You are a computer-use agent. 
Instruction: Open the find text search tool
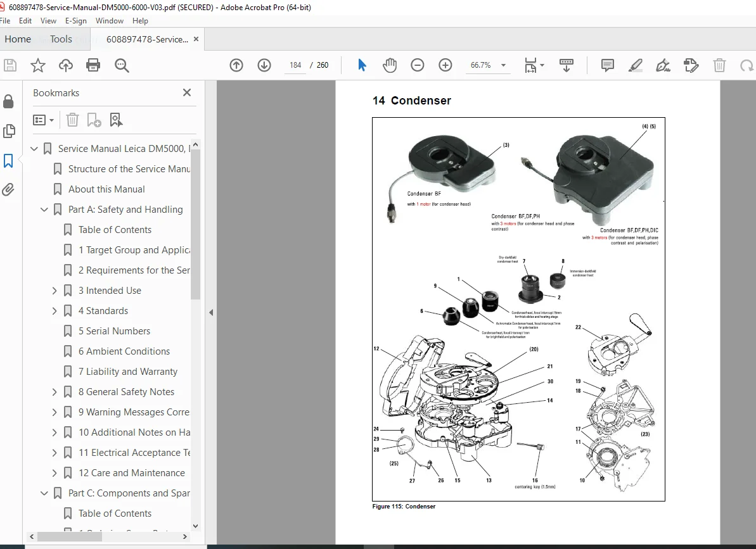coord(122,65)
